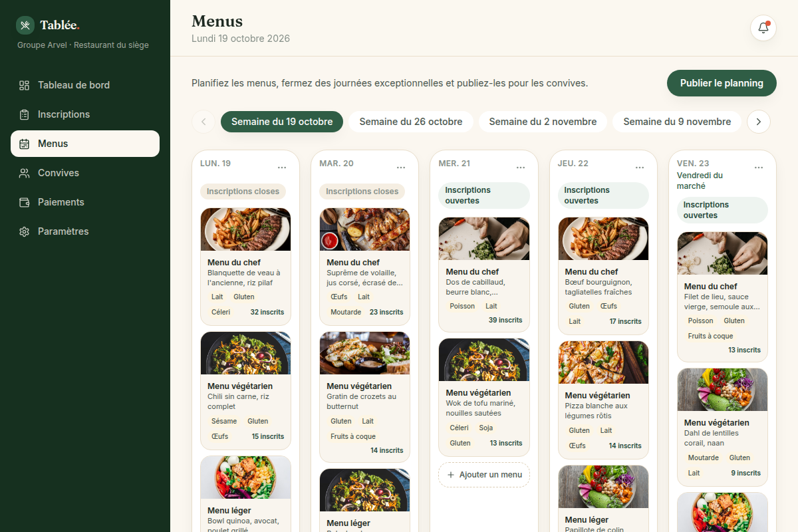Open Monday's Menu léger bowl photo
The width and height of the screenshot is (798, 532).
[x=245, y=477]
